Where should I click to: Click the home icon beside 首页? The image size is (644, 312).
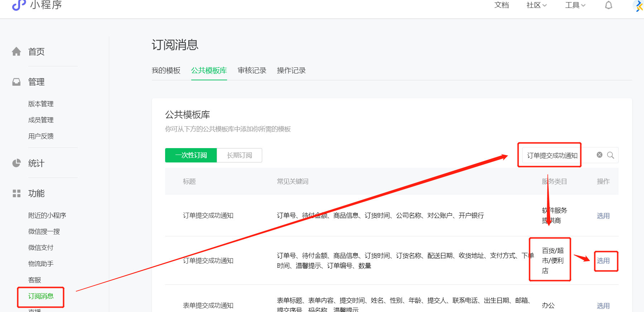(x=16, y=52)
